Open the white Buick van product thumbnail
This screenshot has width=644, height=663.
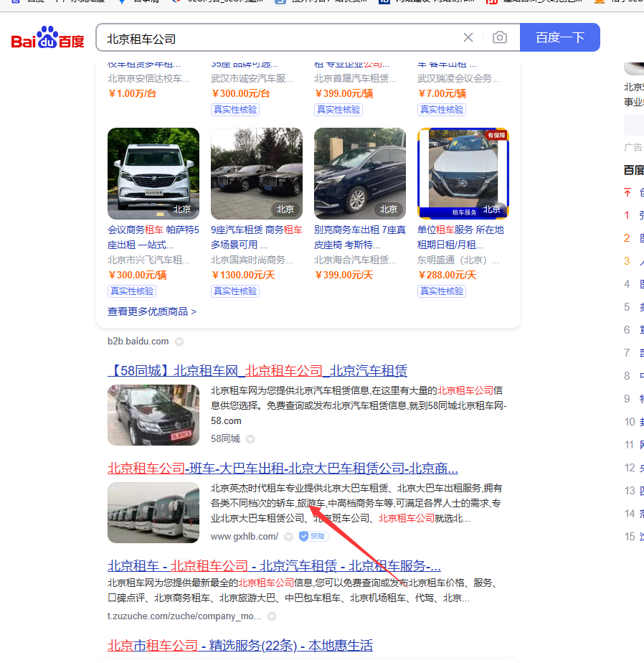(x=153, y=174)
